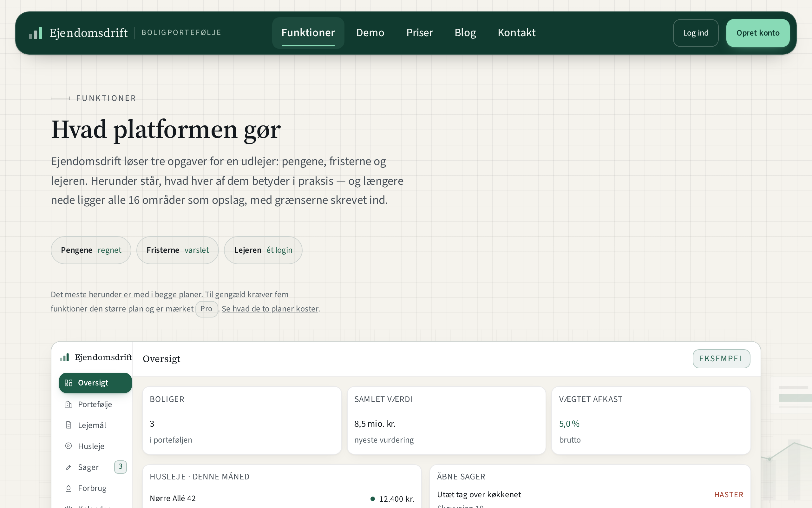Viewport: 812px width, 508px height.
Task: Follow the 'Se hvad de to planer koster' link
Action: [x=270, y=309]
